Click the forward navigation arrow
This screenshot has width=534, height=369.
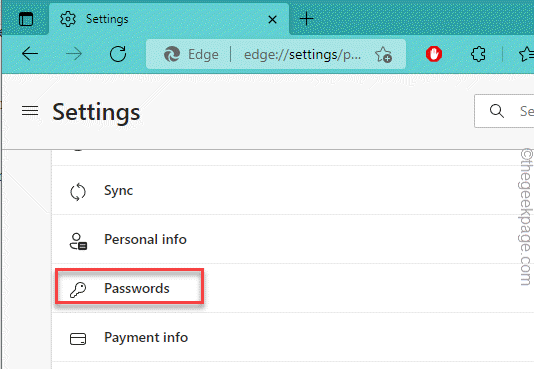(74, 54)
